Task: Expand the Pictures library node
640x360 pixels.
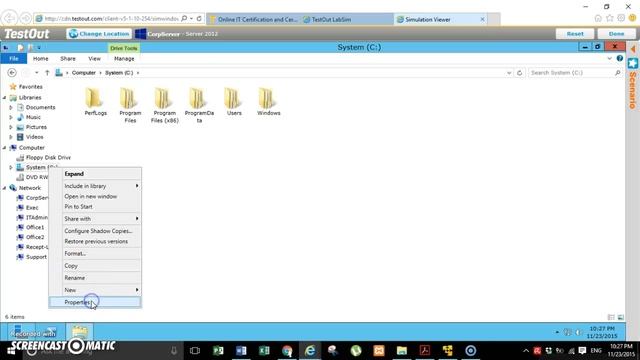Action: pyautogui.click(x=11, y=127)
